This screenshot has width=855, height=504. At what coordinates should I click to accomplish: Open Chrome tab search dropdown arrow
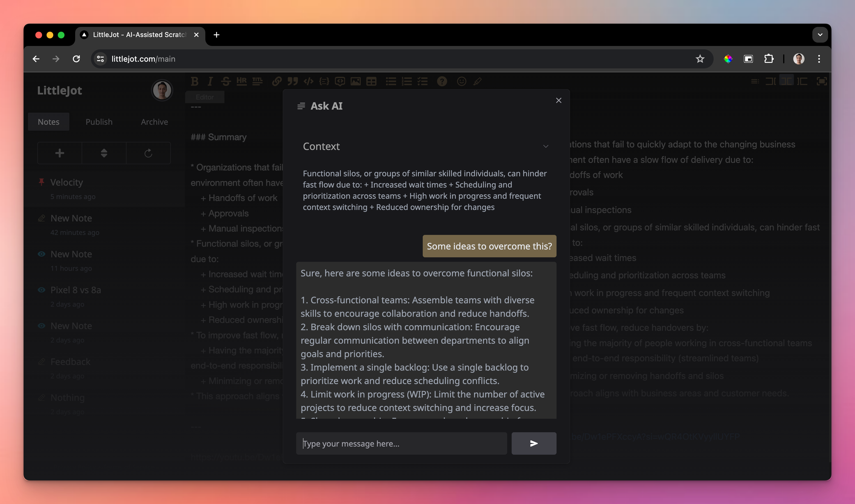(x=820, y=35)
